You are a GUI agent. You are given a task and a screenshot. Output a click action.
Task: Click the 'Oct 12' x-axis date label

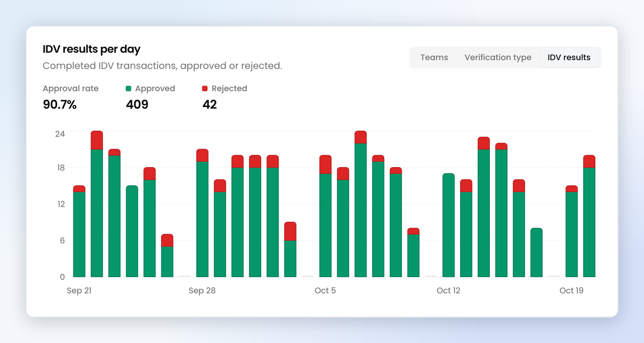pyautogui.click(x=448, y=290)
